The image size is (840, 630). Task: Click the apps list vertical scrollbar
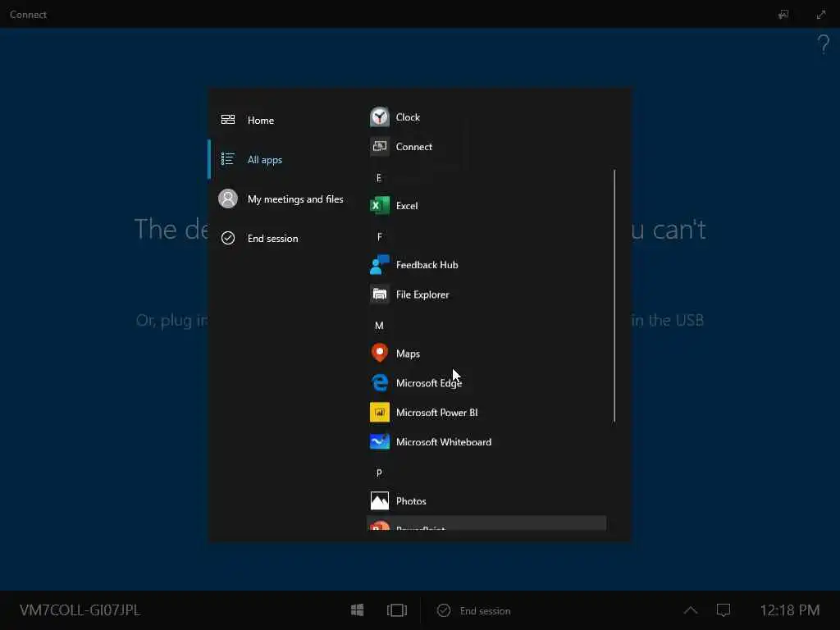point(614,295)
